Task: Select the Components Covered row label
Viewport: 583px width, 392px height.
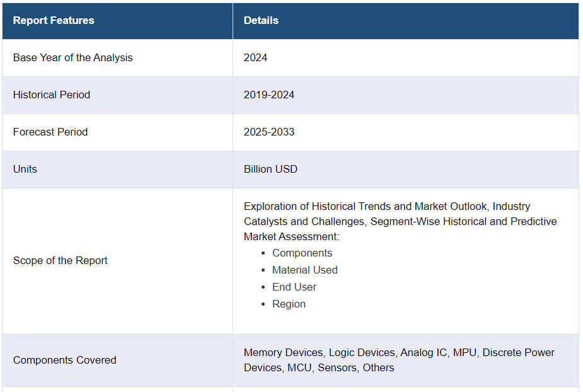Action: coord(65,360)
